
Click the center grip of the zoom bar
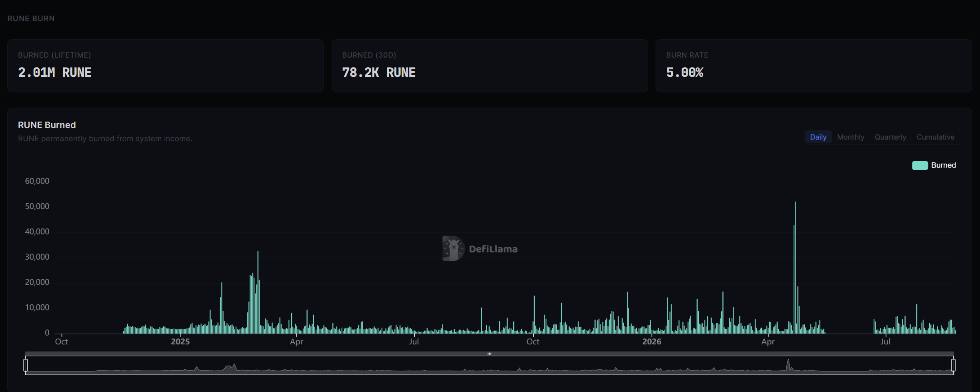coord(489,354)
